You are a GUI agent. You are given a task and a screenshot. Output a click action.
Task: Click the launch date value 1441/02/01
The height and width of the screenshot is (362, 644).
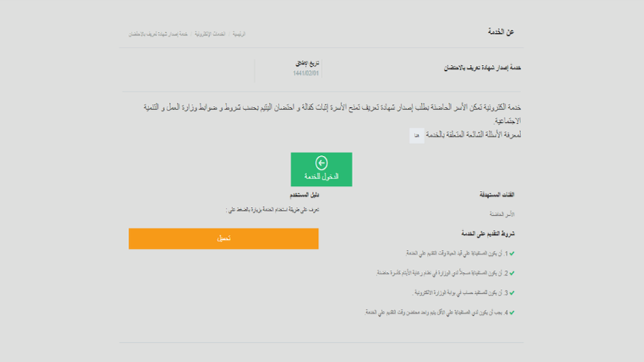click(x=306, y=73)
